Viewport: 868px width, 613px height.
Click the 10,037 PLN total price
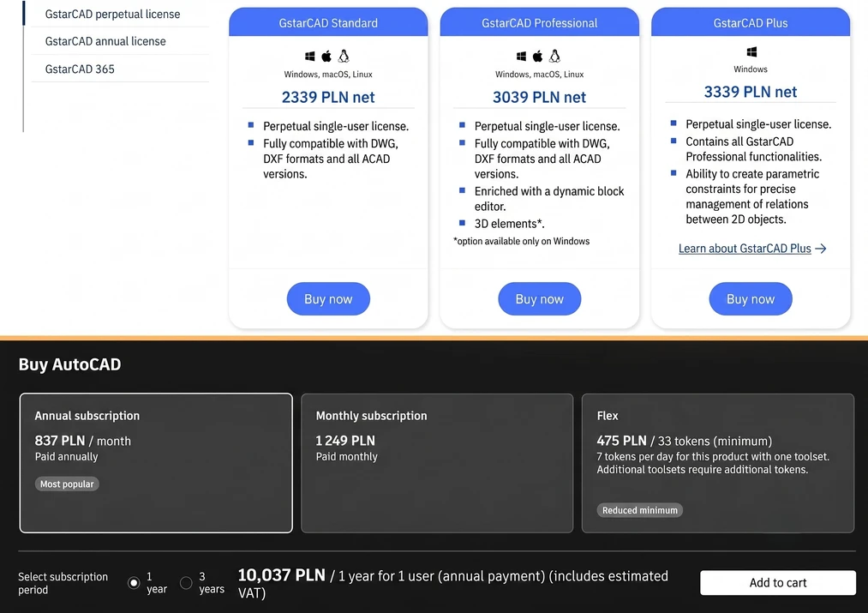pyautogui.click(x=281, y=575)
